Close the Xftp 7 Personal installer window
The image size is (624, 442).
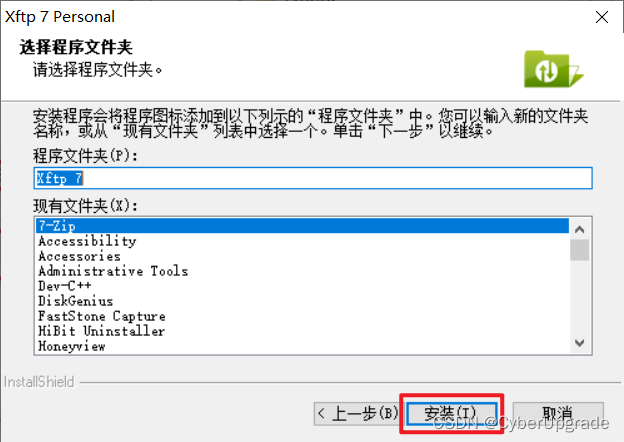pyautogui.click(x=602, y=17)
